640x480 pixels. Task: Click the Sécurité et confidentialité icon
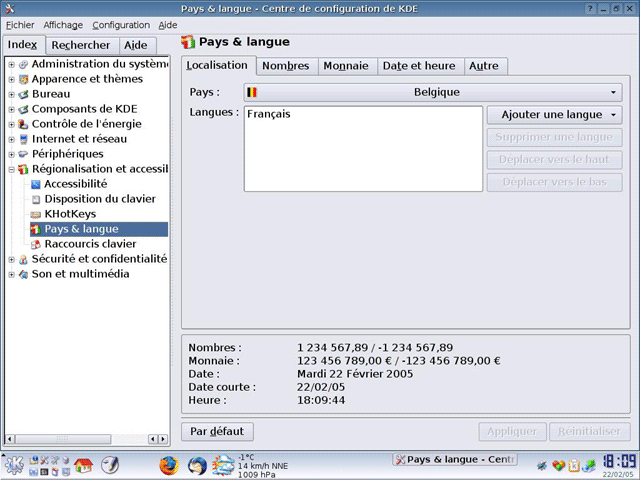[x=24, y=259]
